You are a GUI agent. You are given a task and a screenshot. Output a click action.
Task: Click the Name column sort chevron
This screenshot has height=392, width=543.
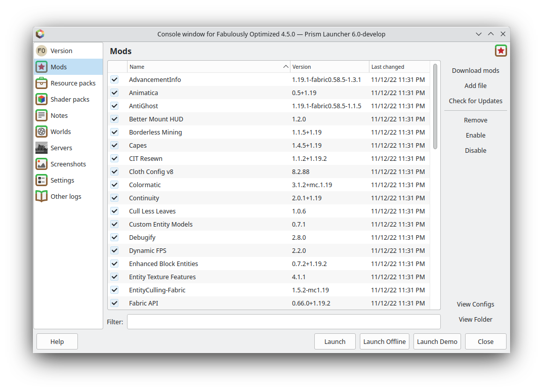pos(285,66)
